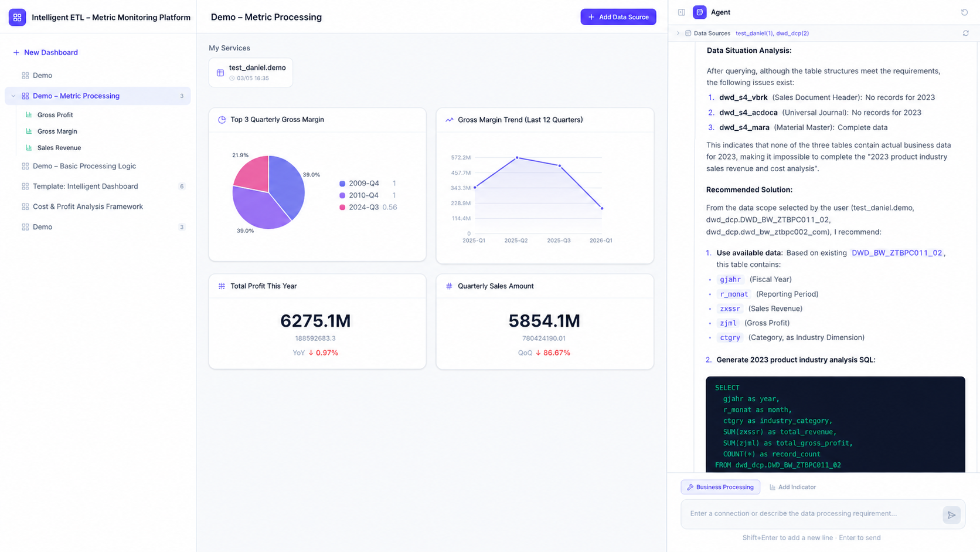Switch to Business Processing tab
Image resolution: width=980 pixels, height=552 pixels.
(x=720, y=487)
